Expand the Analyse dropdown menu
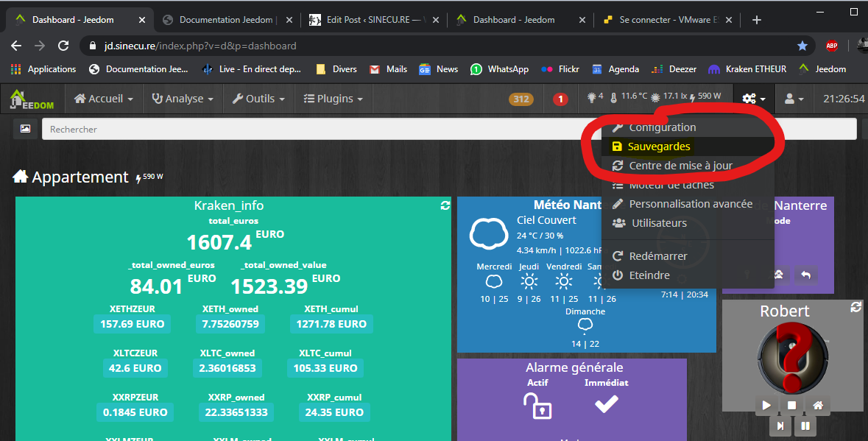 pos(183,99)
